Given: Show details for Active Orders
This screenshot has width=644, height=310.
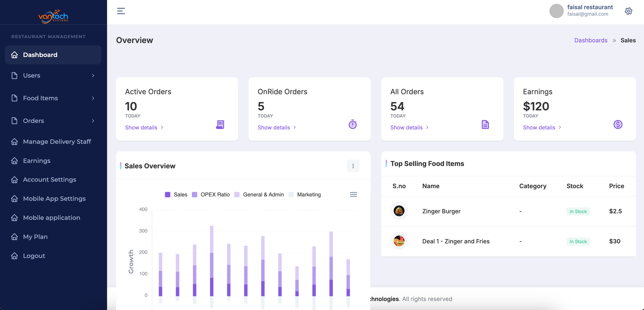Looking at the screenshot, I should point(144,127).
